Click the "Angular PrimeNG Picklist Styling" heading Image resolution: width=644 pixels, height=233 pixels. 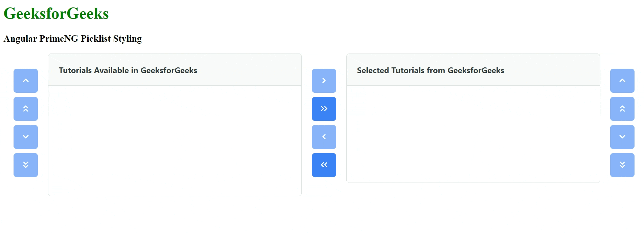pyautogui.click(x=73, y=39)
